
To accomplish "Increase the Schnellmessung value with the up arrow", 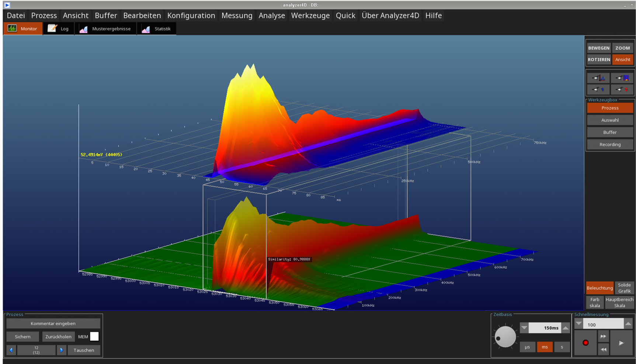I will [x=628, y=324].
